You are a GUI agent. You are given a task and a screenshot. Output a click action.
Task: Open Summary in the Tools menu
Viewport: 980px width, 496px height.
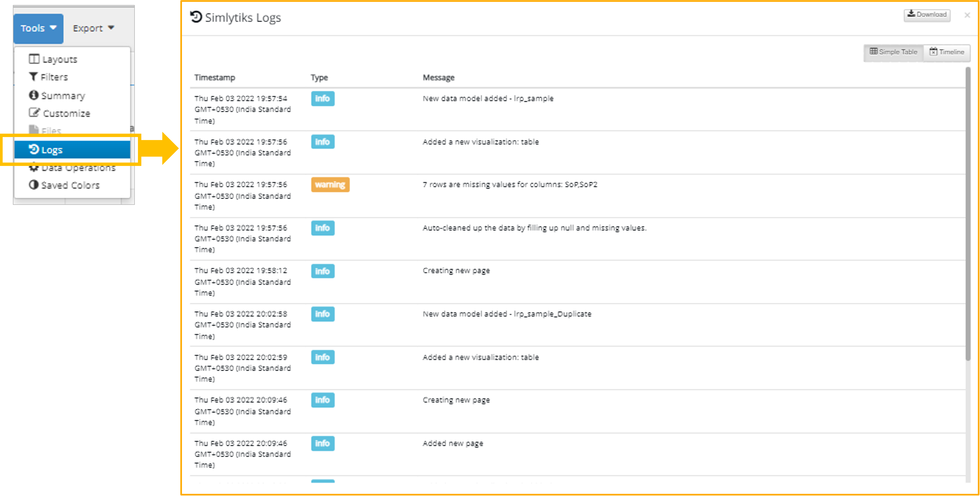click(72, 95)
